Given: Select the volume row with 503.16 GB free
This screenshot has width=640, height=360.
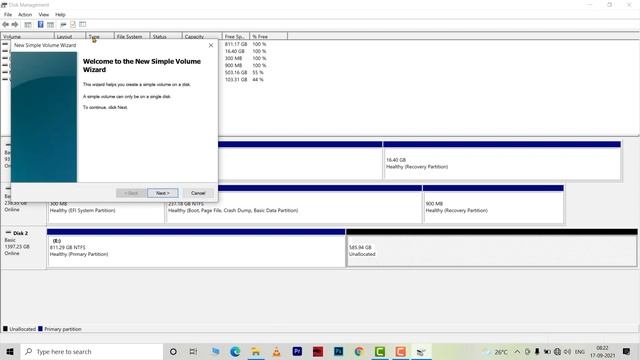Looking at the screenshot, I should [x=245, y=73].
